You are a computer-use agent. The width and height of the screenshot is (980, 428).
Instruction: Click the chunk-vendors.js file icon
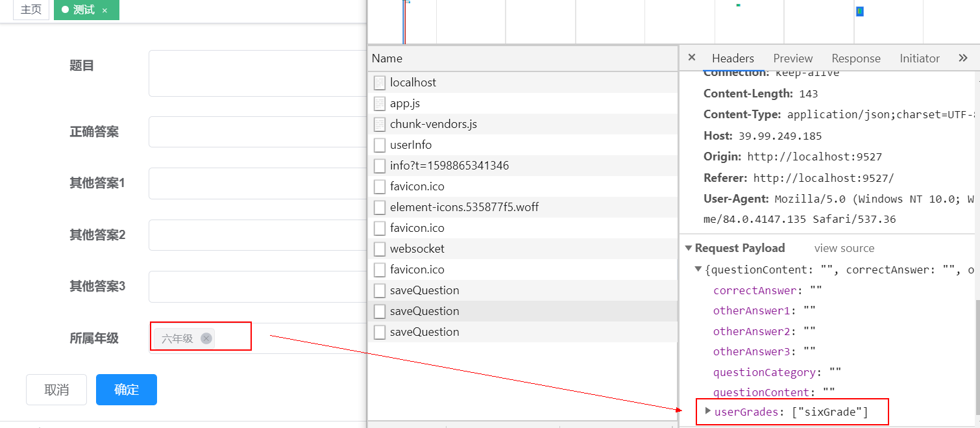pos(380,124)
